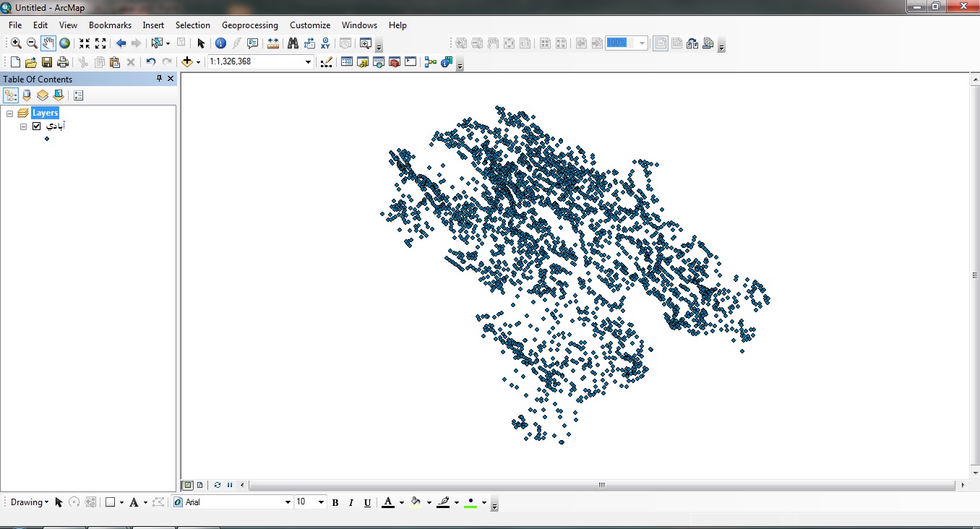
Task: Select Features tool on the Tools toolbar
Action: tap(157, 43)
